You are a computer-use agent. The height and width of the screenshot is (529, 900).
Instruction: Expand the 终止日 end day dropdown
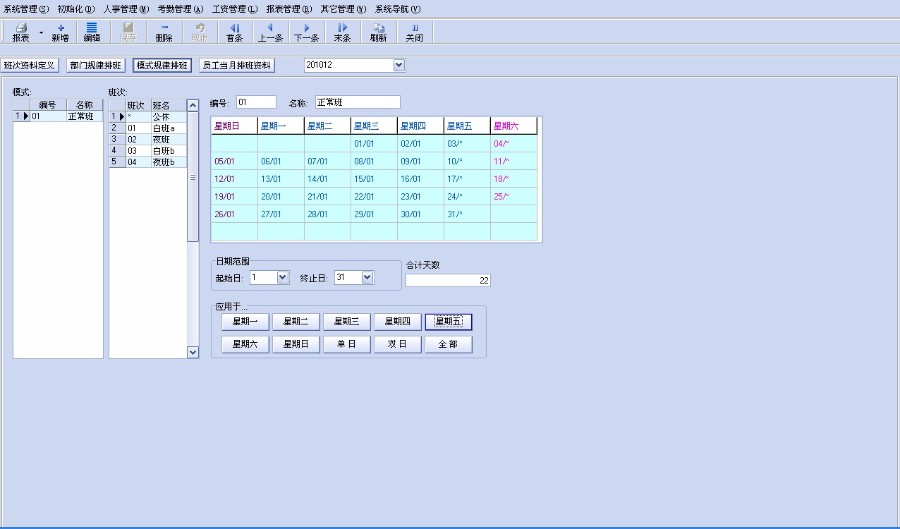pos(368,278)
